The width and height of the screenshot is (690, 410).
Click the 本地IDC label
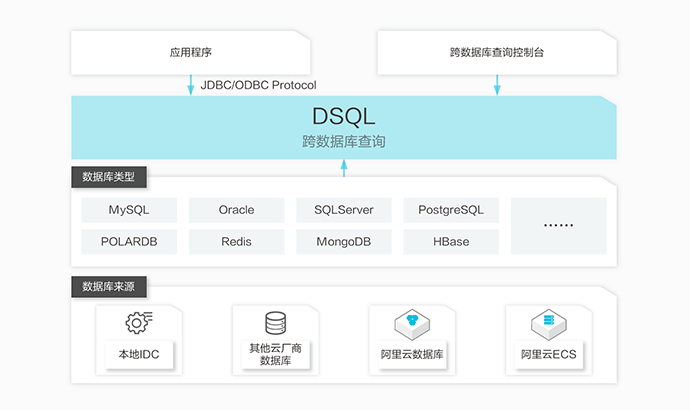139,354
